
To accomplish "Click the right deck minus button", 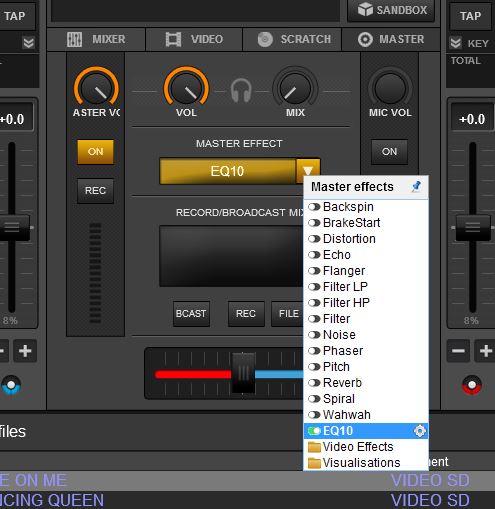I will coord(458,351).
